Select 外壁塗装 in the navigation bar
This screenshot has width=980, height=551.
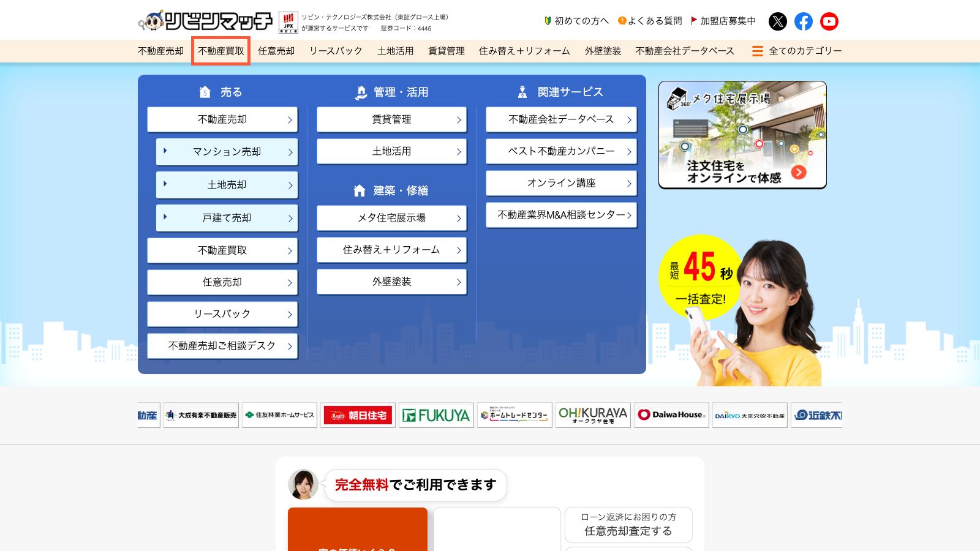click(x=603, y=51)
